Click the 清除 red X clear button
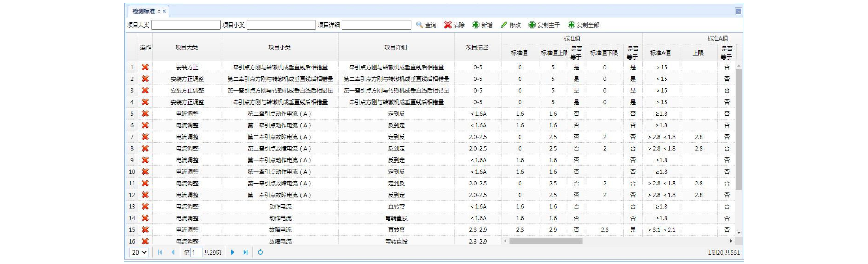The height and width of the screenshot is (264, 868). coord(454,25)
